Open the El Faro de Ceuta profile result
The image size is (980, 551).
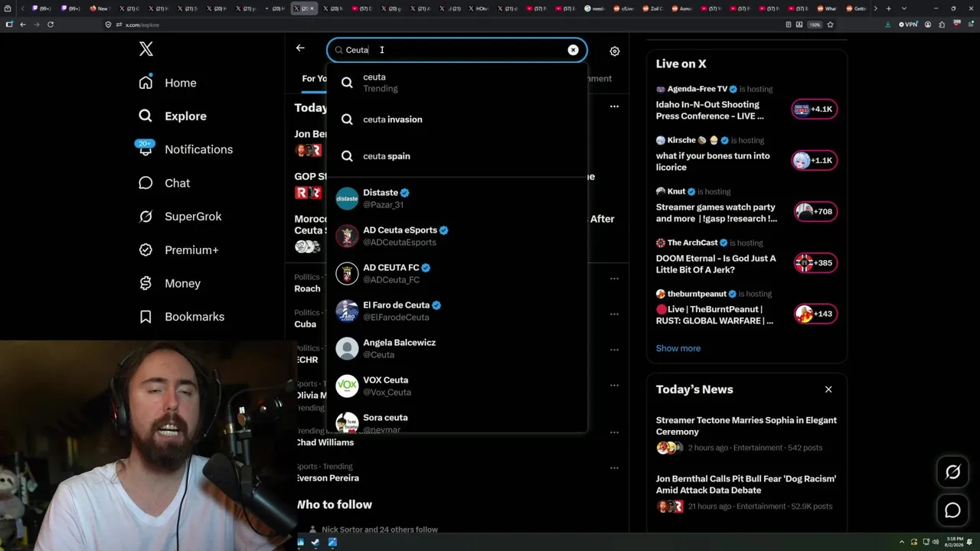457,311
